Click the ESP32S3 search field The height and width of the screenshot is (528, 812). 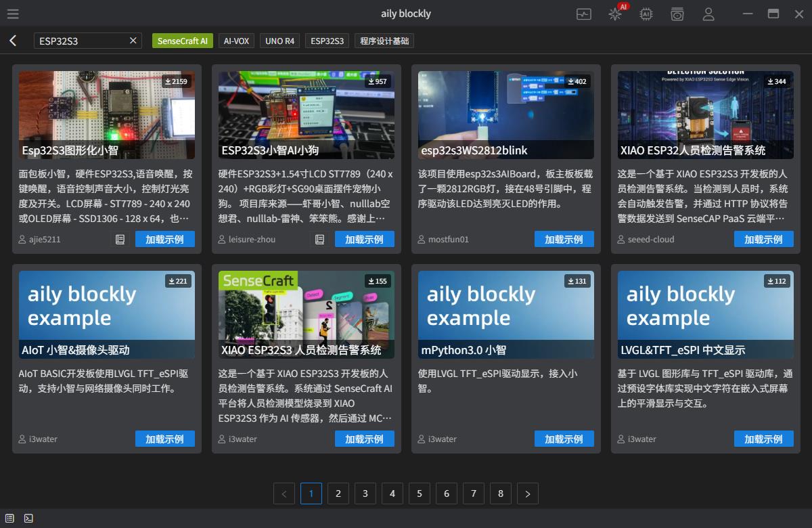88,41
